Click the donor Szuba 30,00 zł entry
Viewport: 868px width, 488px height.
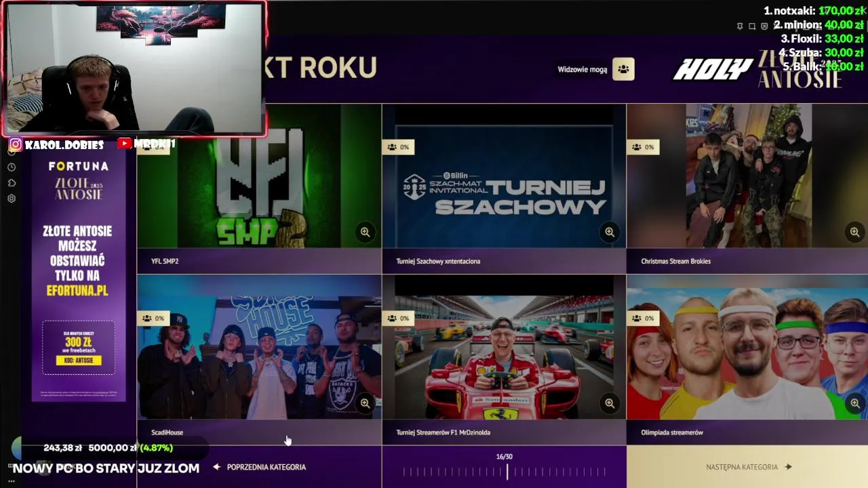point(821,53)
